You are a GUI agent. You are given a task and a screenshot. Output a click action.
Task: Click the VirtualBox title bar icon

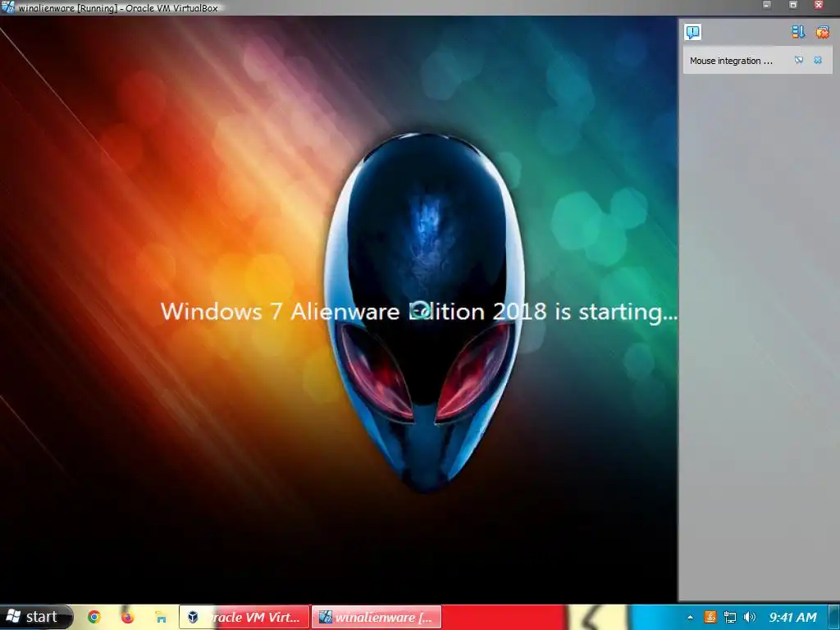pos(7,7)
